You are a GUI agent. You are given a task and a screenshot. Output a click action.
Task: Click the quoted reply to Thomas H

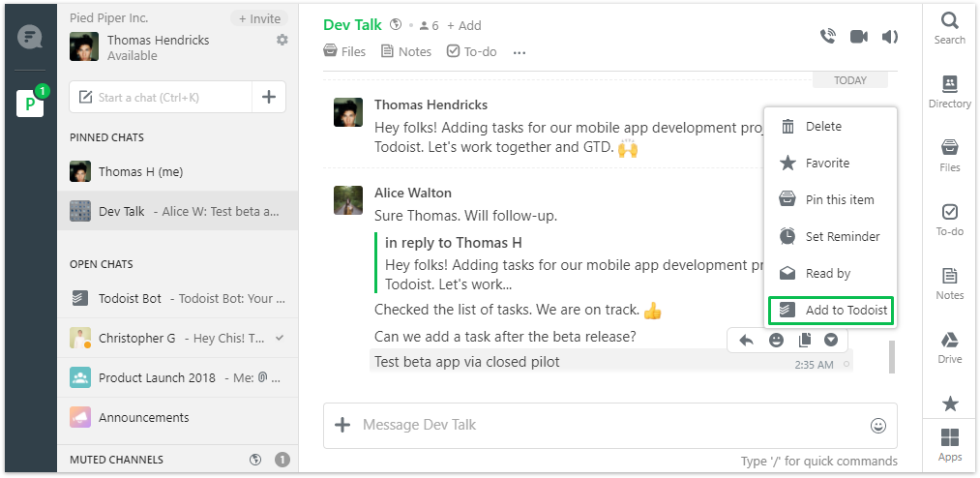568,263
